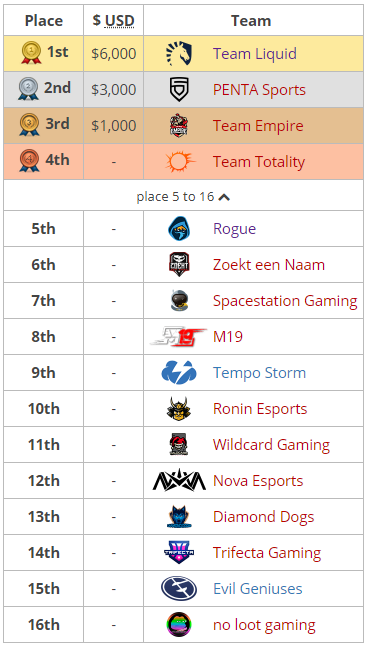Click the gold first place medal
Screen dimensions: 367x647
tap(31, 54)
